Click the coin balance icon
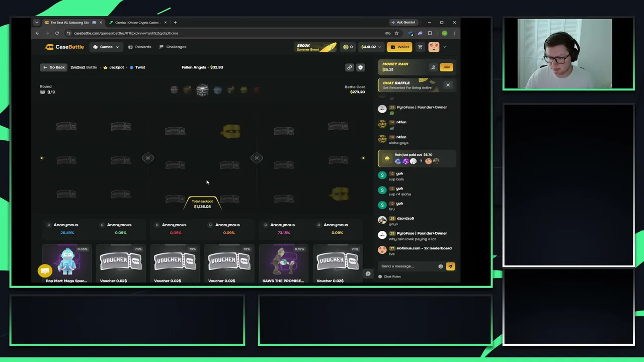 click(x=346, y=47)
